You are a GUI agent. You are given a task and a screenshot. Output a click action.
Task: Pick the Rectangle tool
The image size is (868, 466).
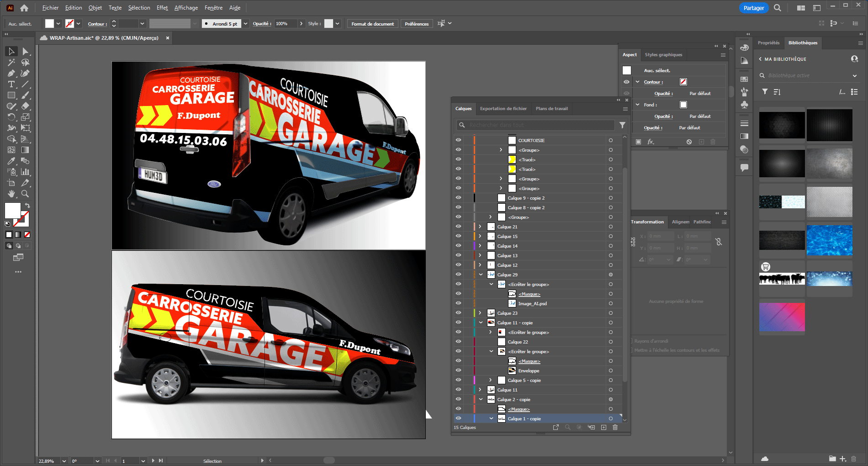[x=11, y=95]
